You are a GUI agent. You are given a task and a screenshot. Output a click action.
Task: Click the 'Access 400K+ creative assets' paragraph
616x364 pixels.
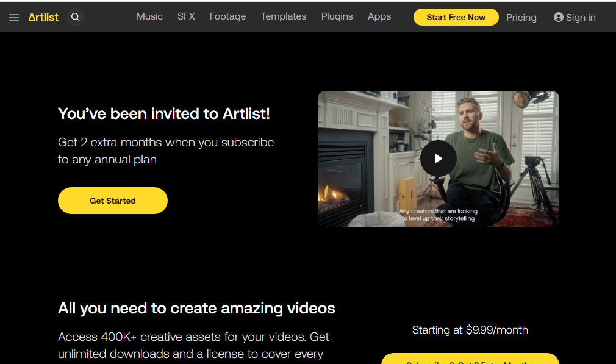(193, 346)
